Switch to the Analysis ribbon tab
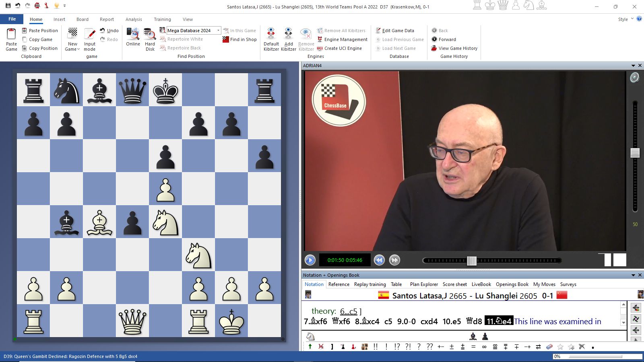The image size is (644, 362). click(134, 19)
